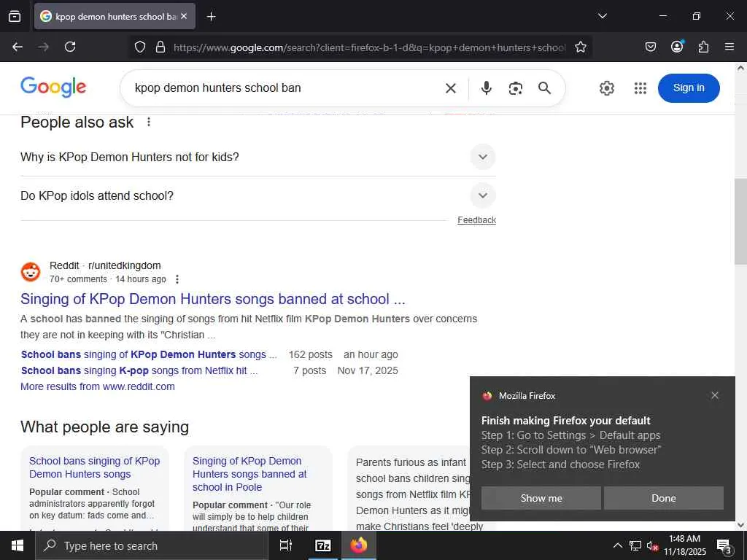This screenshot has height=560, width=747.
Task: Open School bans singing of KPop Demon Hunters sublink
Action: point(149,355)
